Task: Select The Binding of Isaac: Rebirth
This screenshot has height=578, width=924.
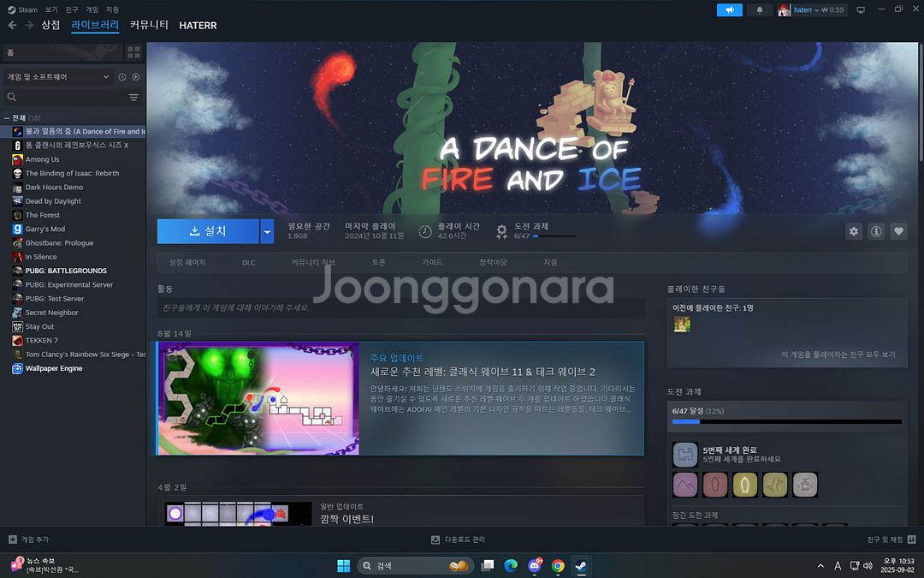Action: [x=74, y=173]
